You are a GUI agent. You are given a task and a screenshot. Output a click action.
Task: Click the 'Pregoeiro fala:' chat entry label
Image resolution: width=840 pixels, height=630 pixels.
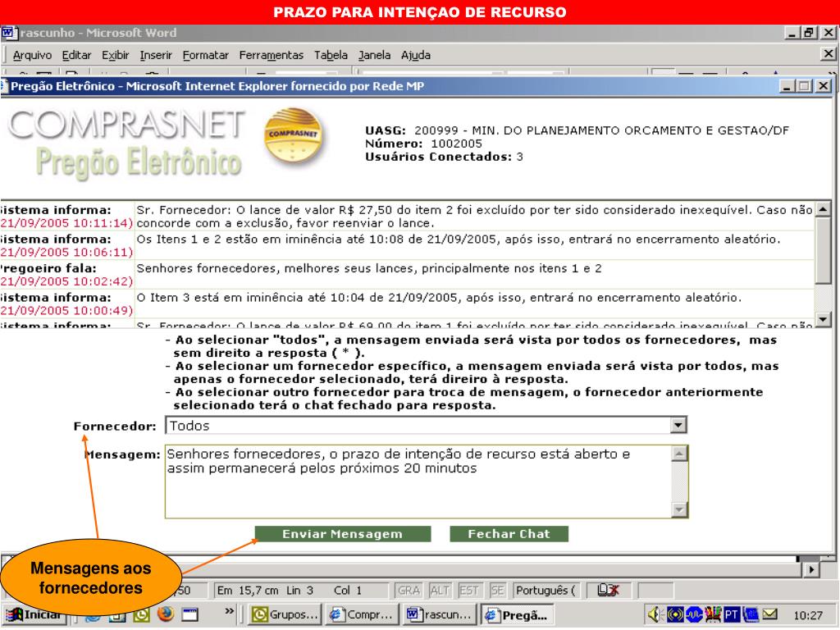tap(48, 268)
